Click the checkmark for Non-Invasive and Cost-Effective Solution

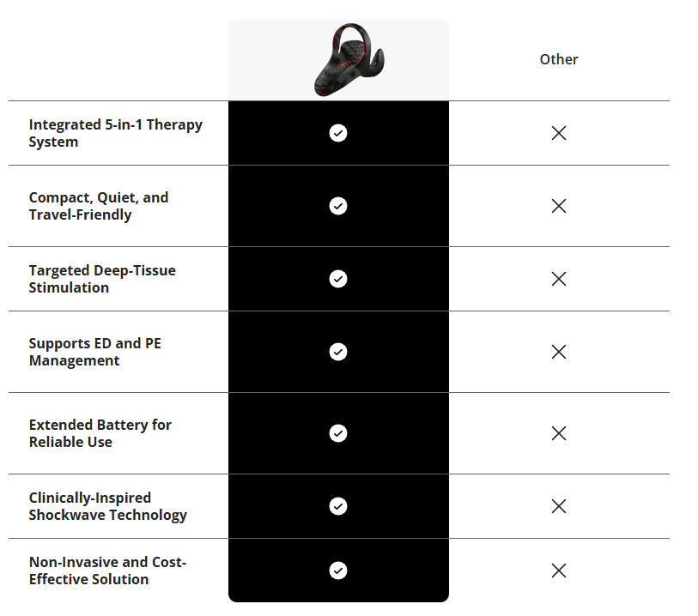pos(338,571)
